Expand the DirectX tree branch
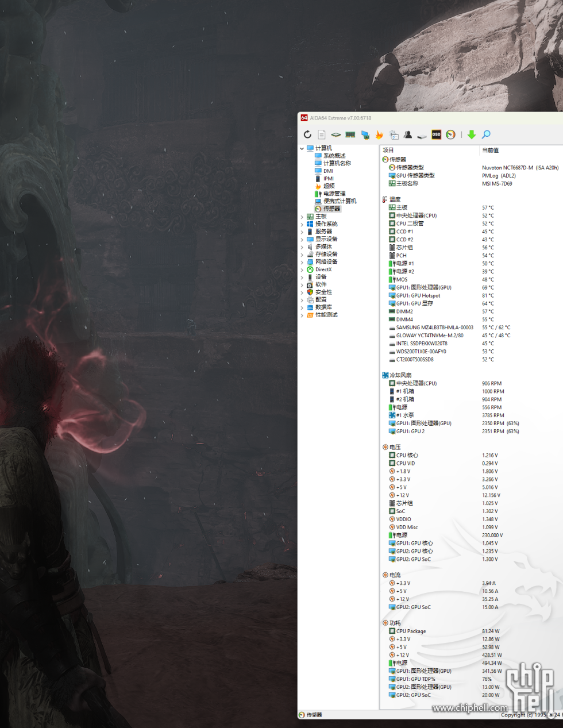The image size is (563, 728). click(x=302, y=269)
